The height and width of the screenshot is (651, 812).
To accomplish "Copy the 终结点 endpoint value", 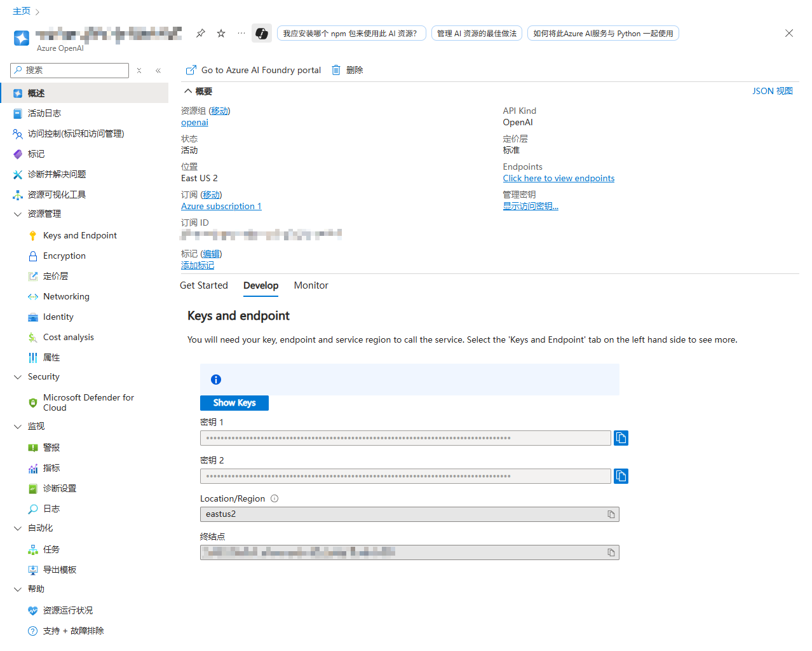I will click(611, 552).
